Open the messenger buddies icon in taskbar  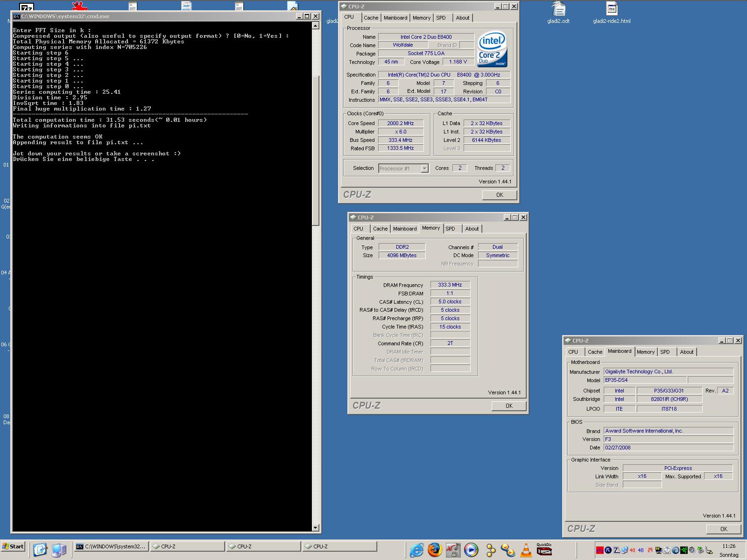508,550
